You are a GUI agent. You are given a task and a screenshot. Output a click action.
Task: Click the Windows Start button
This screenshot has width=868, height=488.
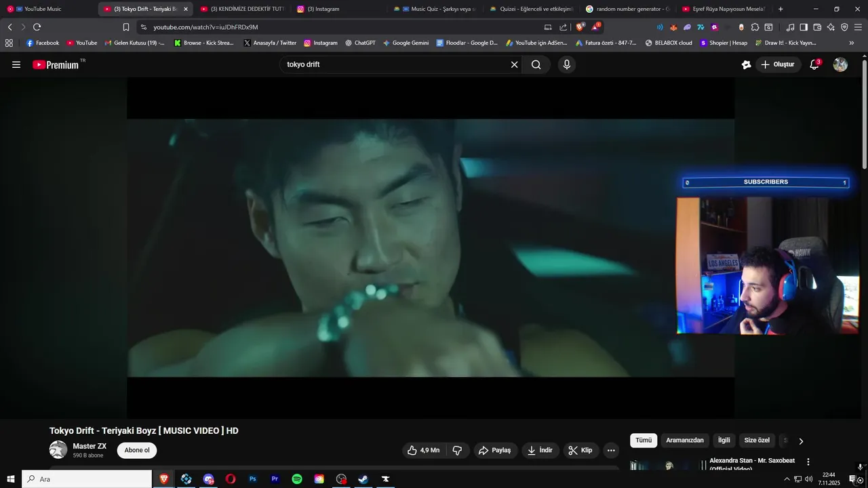[x=10, y=479]
